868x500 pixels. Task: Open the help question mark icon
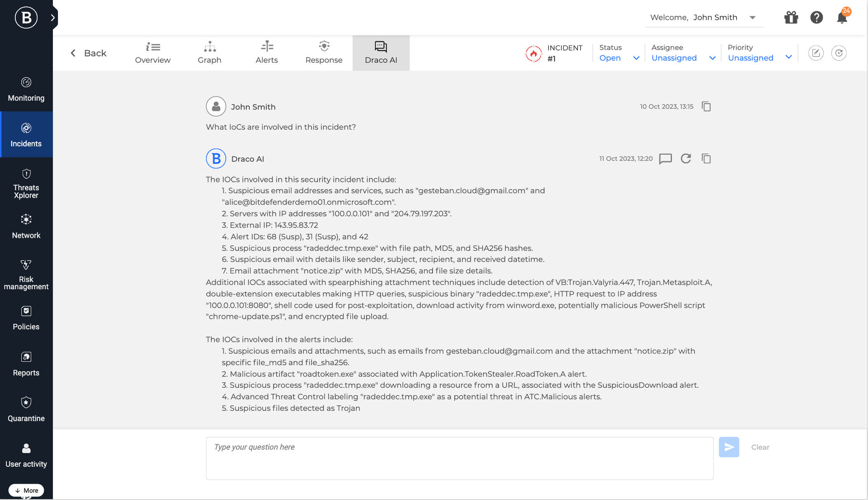coord(816,17)
